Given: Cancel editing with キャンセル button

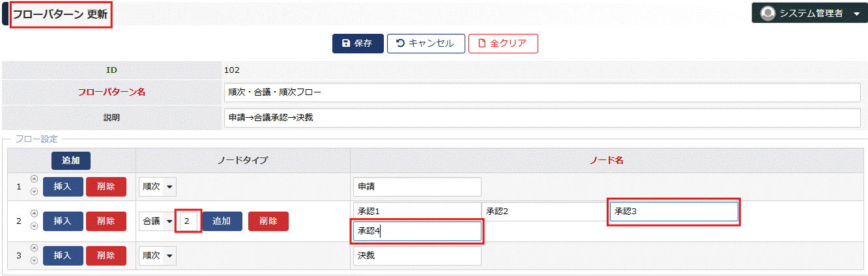Looking at the screenshot, I should (426, 44).
